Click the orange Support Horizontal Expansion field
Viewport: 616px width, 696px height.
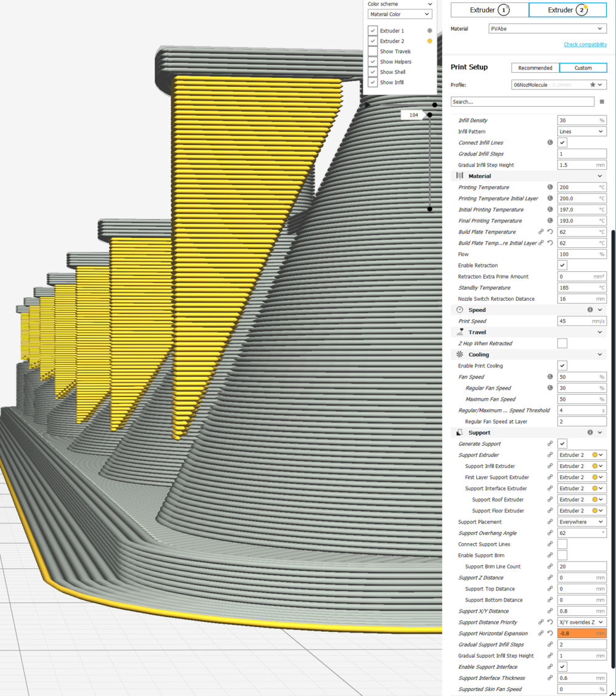click(582, 633)
